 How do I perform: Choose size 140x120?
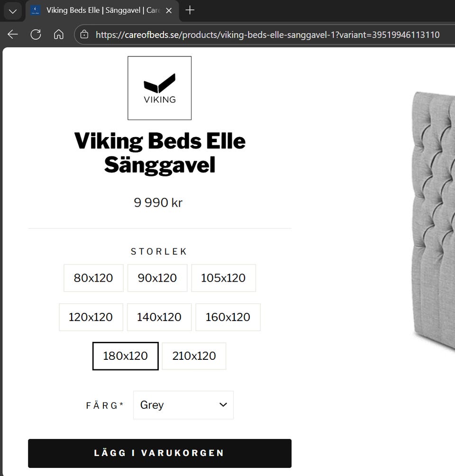159,317
